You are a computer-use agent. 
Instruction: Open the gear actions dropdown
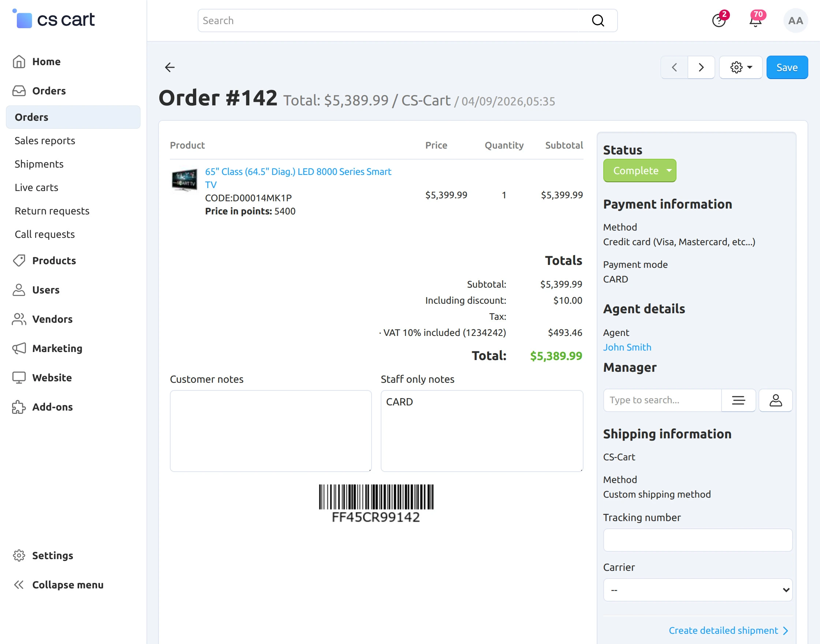pyautogui.click(x=741, y=67)
